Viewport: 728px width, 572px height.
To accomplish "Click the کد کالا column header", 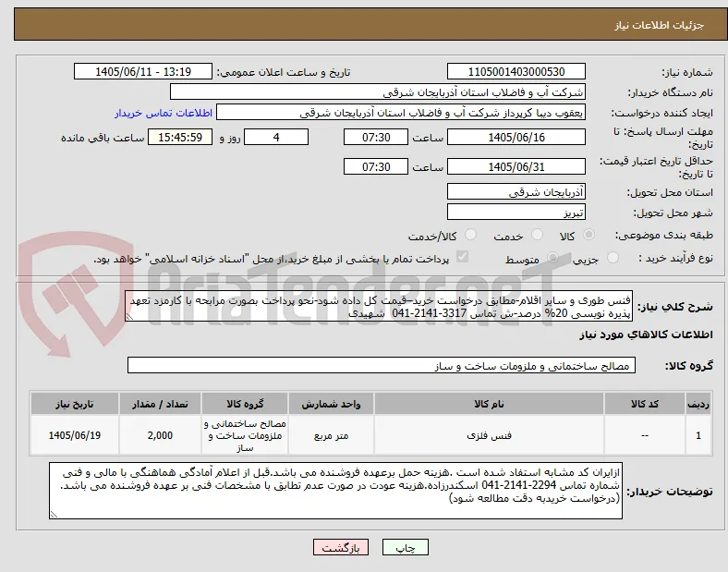I will (645, 404).
